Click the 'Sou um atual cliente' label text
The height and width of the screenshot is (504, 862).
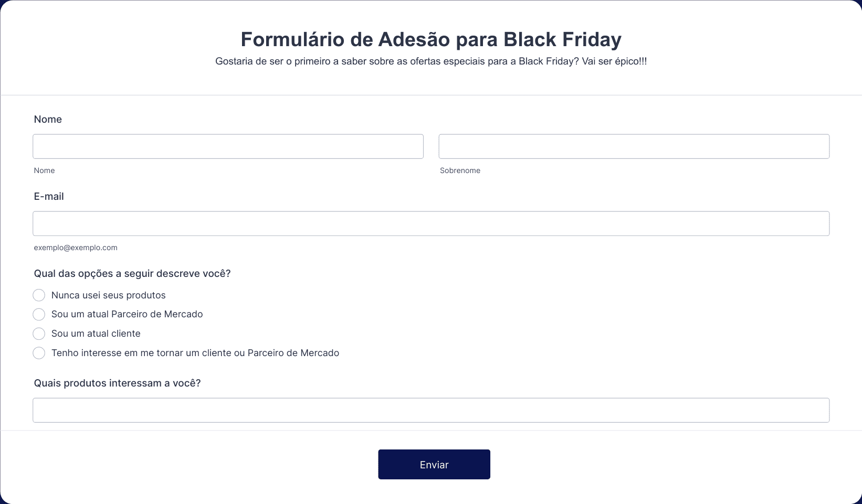(96, 334)
